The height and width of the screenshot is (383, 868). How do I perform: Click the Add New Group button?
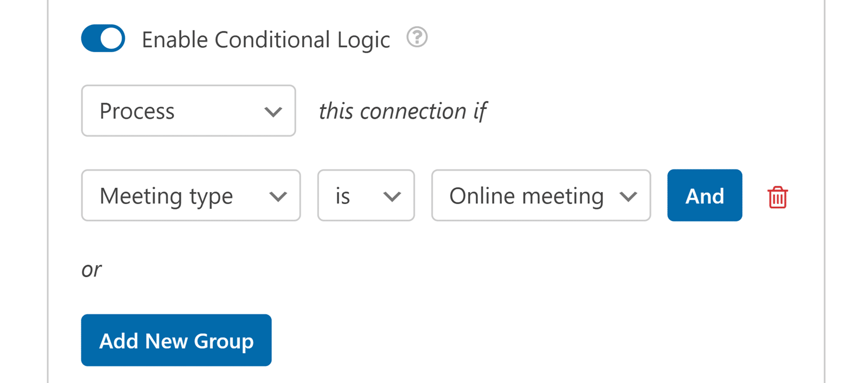pyautogui.click(x=176, y=340)
